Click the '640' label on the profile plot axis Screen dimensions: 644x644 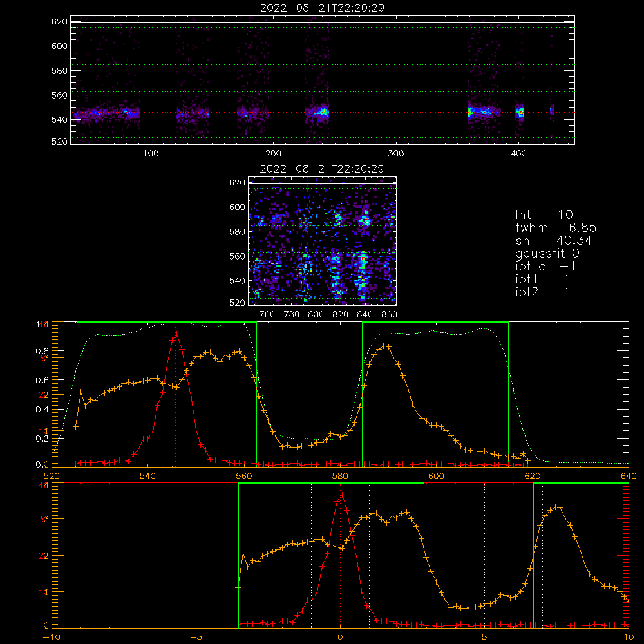(x=629, y=477)
